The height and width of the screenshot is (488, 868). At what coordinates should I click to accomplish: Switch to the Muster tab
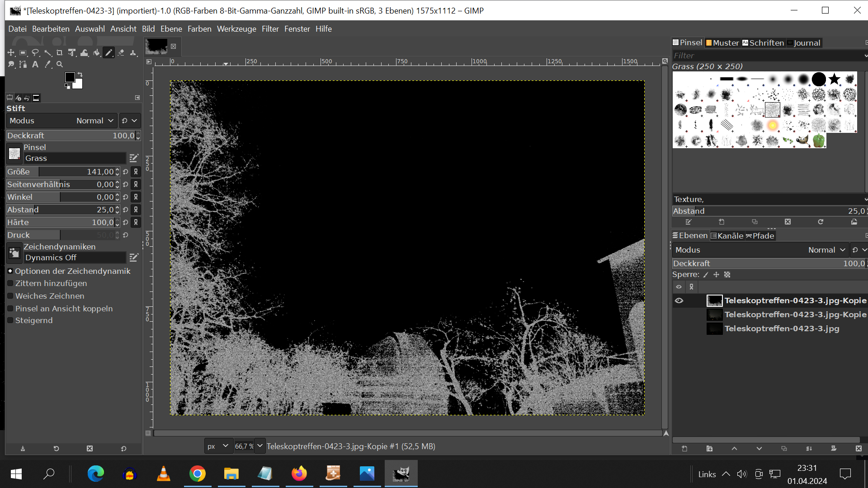click(x=722, y=43)
